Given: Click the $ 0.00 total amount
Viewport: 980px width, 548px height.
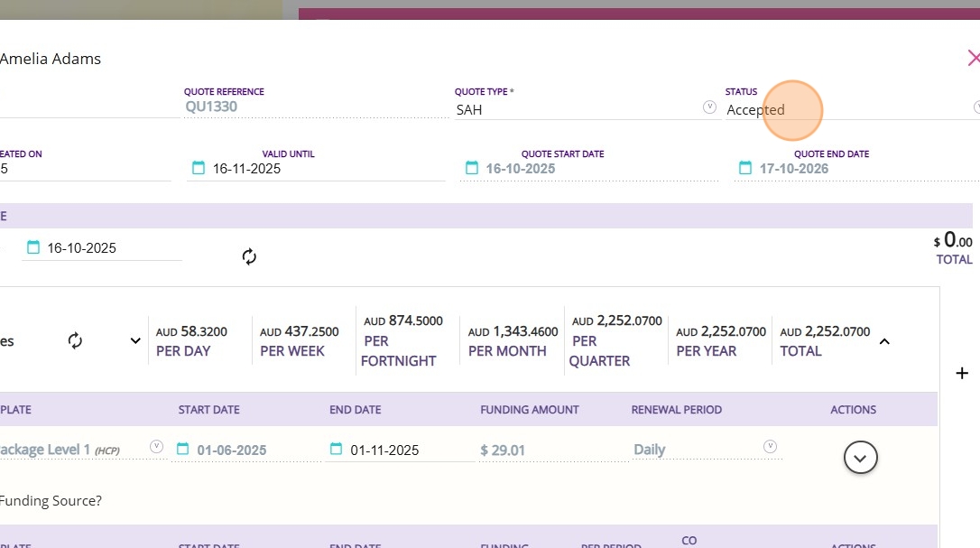Looking at the screenshot, I should (x=953, y=239).
